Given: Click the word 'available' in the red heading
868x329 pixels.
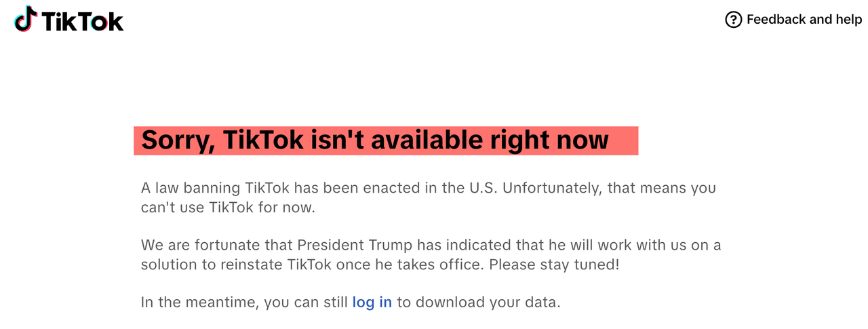Looking at the screenshot, I should click(416, 140).
